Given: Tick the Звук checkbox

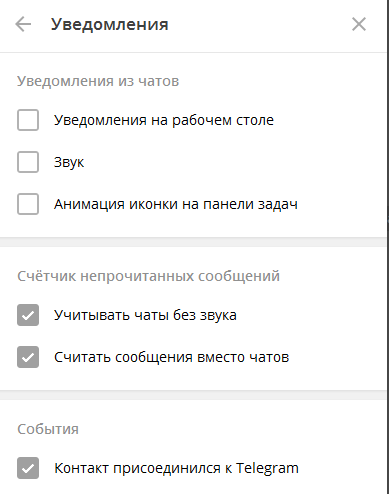Looking at the screenshot, I should tap(28, 162).
